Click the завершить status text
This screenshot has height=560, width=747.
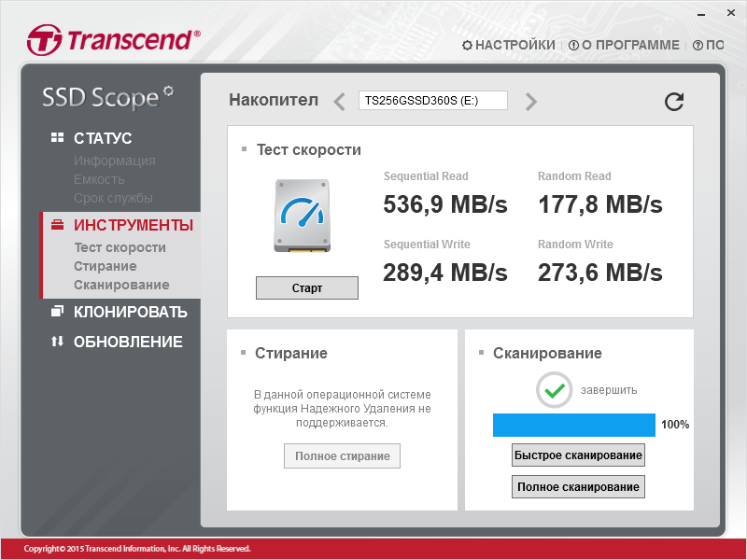[609, 390]
